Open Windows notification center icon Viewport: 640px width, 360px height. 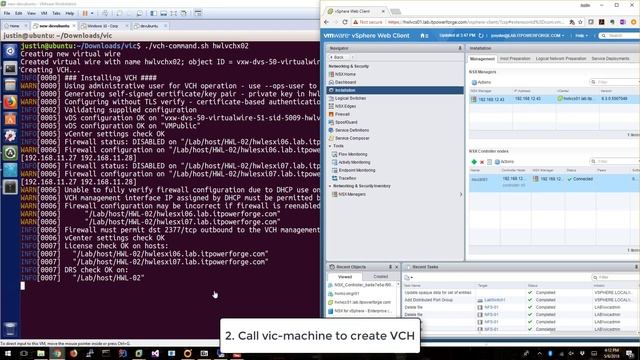point(630,353)
